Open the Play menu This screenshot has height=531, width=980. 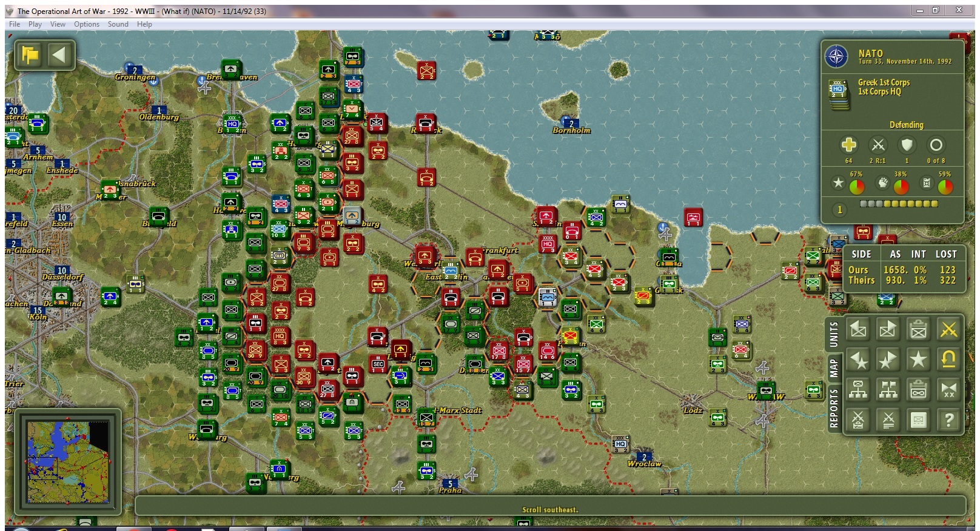click(x=35, y=24)
